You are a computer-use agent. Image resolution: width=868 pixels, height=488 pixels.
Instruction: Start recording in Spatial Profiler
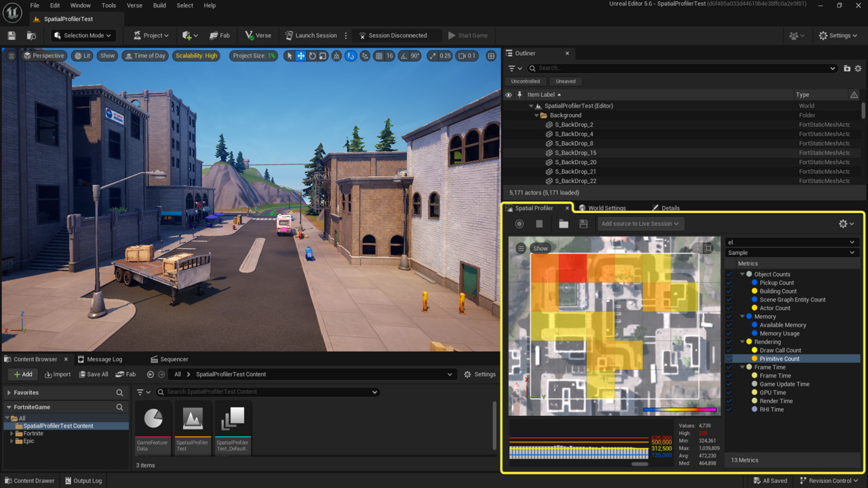519,224
